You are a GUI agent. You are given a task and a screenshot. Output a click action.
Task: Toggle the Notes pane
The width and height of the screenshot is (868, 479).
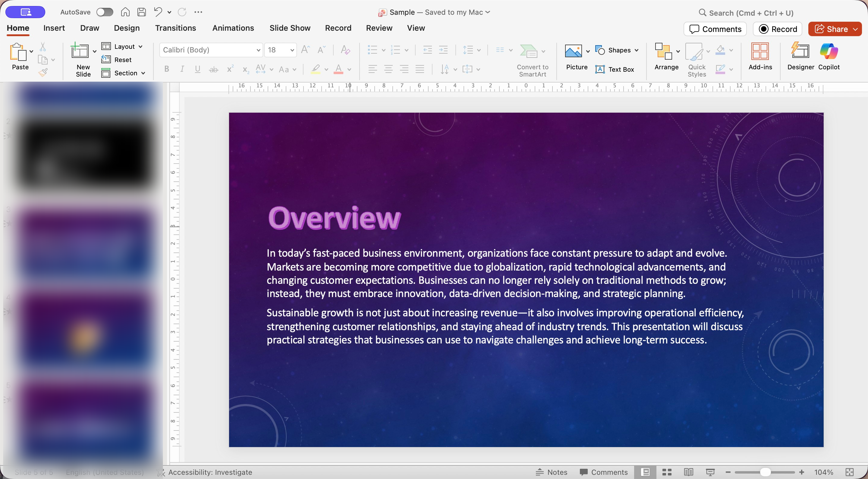click(552, 472)
